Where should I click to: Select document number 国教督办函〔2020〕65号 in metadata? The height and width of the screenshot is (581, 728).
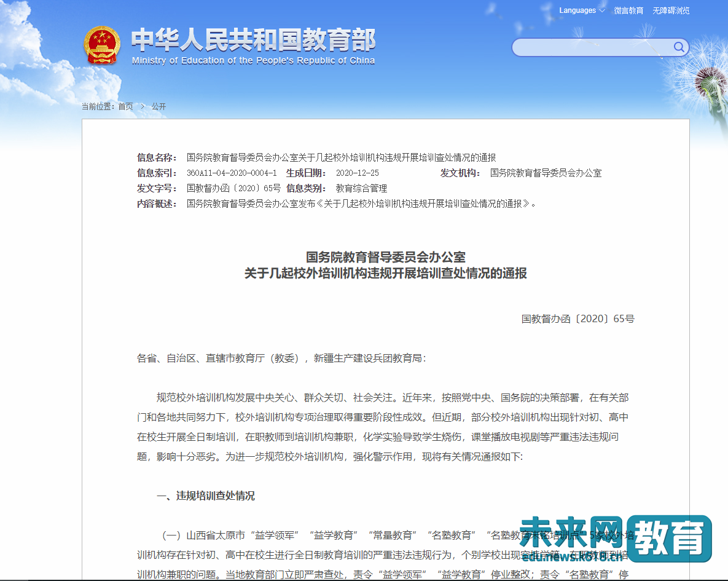tap(233, 188)
